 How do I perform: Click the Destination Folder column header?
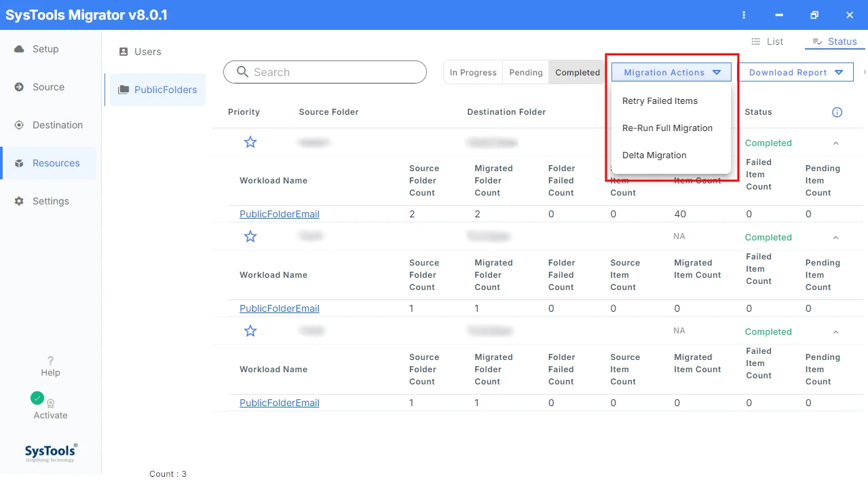point(506,112)
